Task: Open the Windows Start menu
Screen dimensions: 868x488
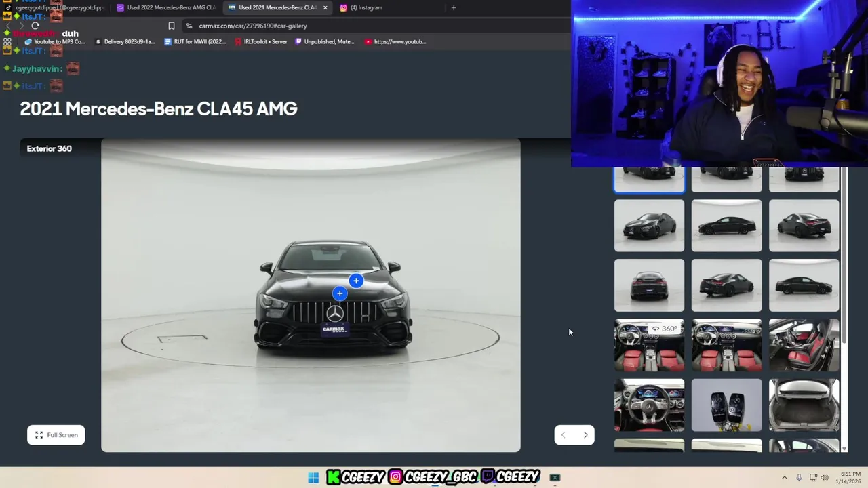Action: click(x=313, y=478)
